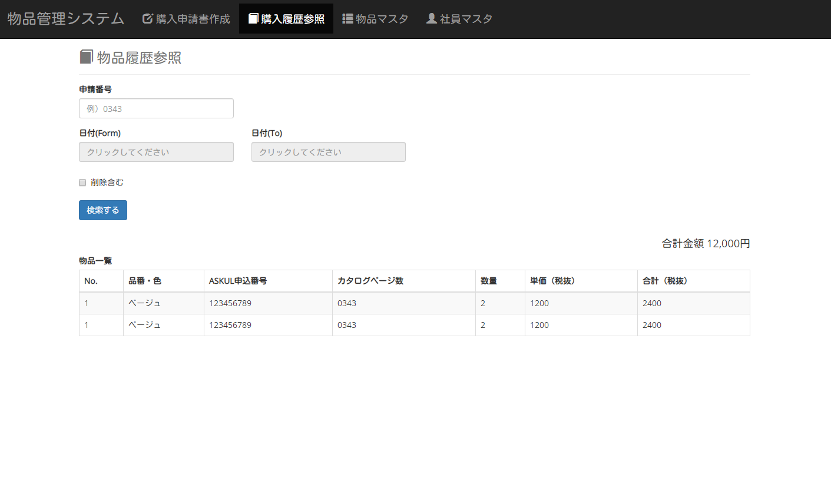Click the 物品管理システム brand link
Screen dimensions: 831x504
click(x=66, y=19)
